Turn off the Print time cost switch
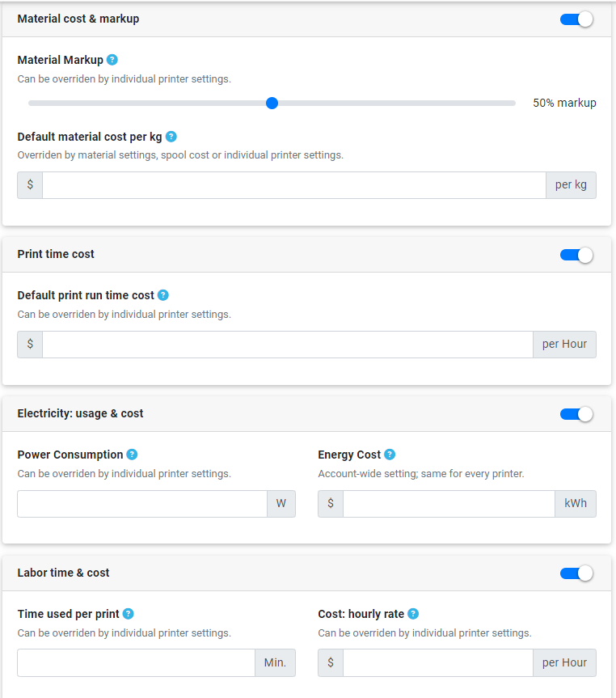 576,255
